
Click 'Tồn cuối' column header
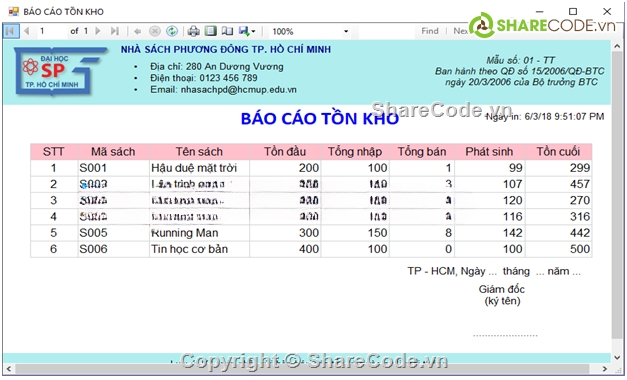coord(558,152)
